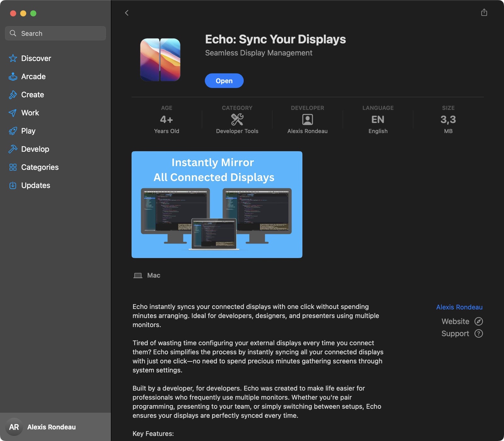Click the CATEGORY column header
The height and width of the screenshot is (441, 504).
[x=237, y=108]
